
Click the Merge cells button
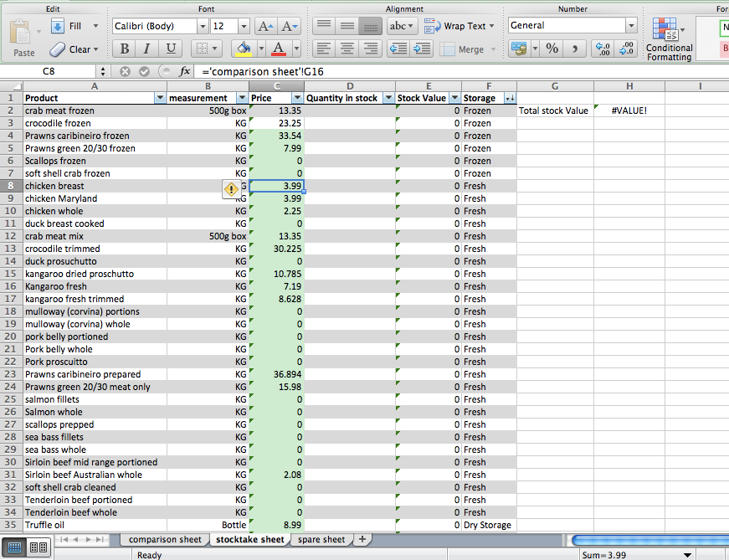(x=467, y=49)
